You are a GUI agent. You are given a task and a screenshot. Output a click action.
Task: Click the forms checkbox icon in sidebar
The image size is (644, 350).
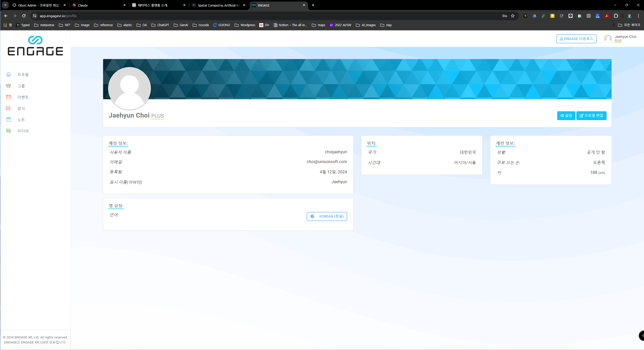click(x=9, y=108)
